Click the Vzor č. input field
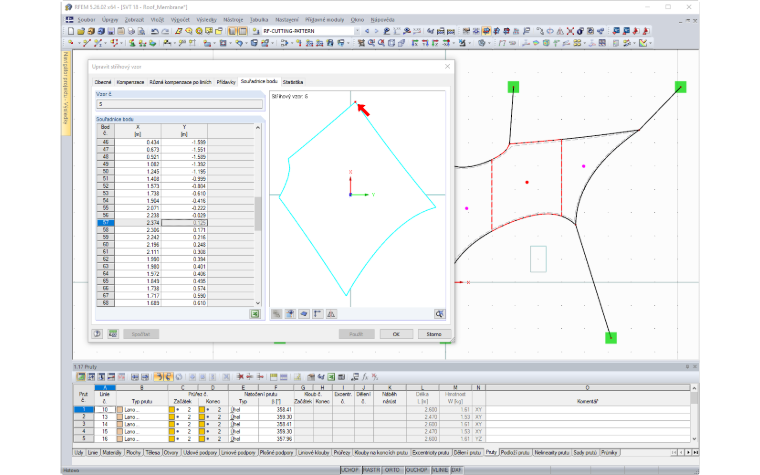Image resolution: width=760 pixels, height=475 pixels. pos(179,104)
